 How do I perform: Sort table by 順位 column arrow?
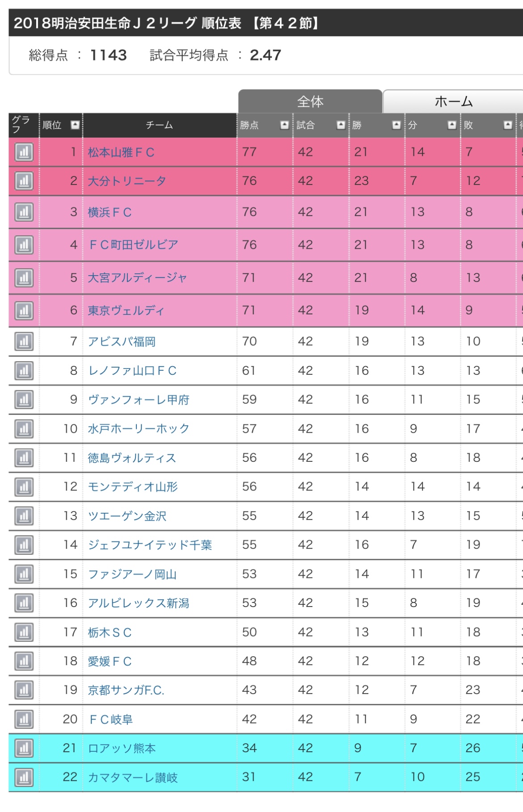coord(75,125)
